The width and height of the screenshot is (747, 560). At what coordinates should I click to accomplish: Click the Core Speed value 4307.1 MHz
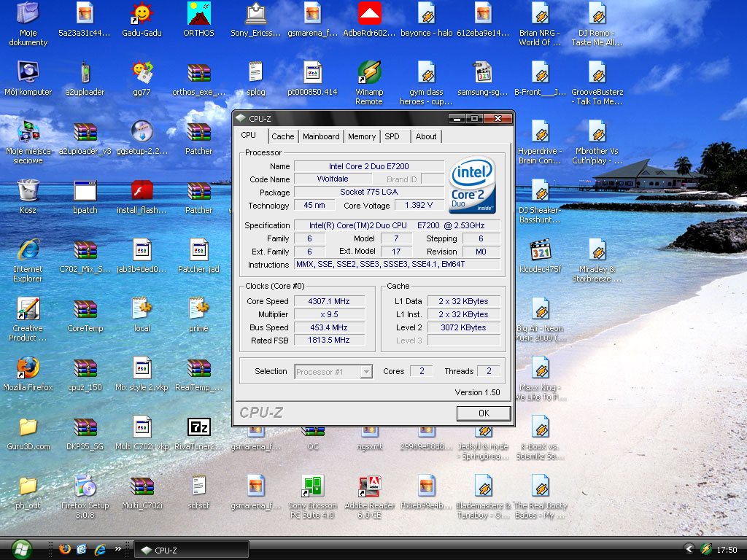[x=329, y=301]
